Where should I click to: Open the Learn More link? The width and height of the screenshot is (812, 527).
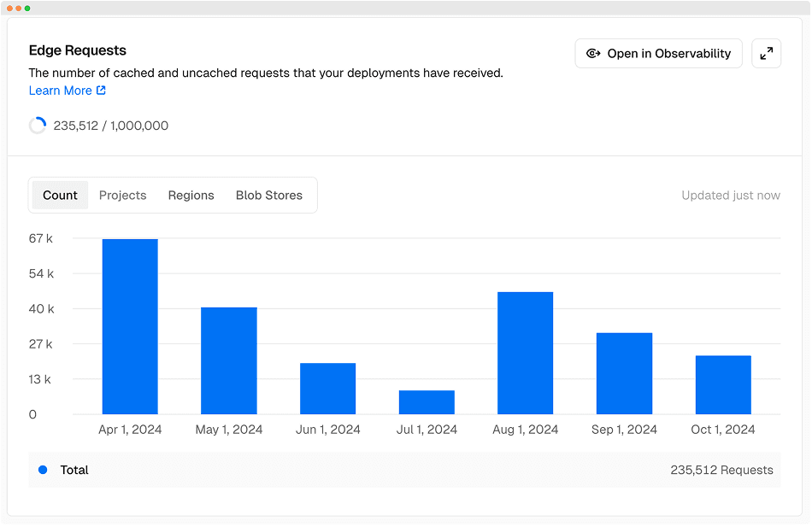(x=60, y=91)
